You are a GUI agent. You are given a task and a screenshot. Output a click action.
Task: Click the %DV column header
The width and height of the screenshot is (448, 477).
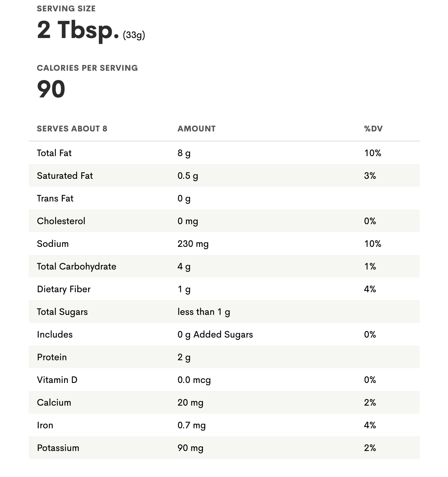point(373,129)
